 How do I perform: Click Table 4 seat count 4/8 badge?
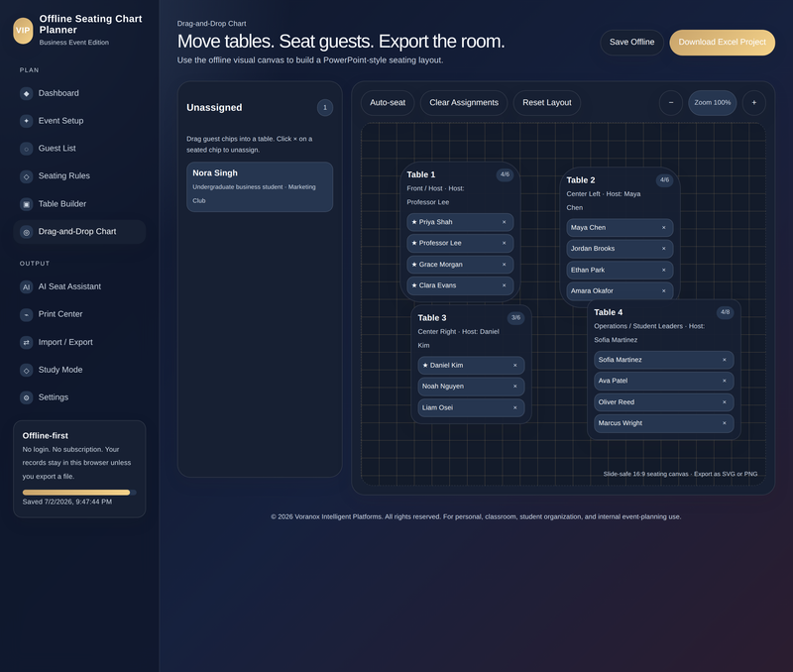click(726, 312)
